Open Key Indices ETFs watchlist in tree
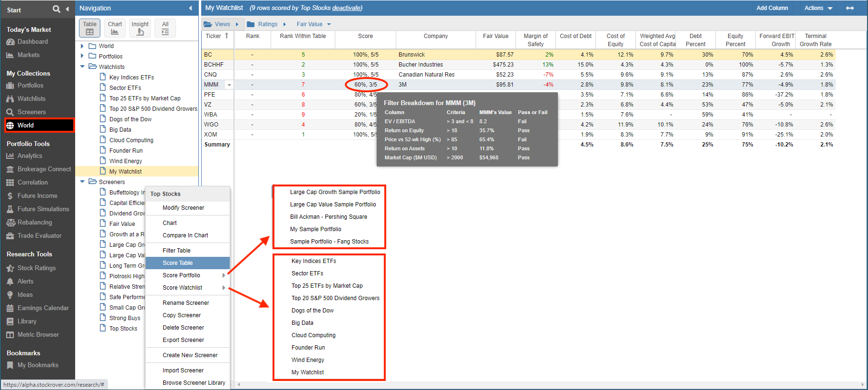The image size is (868, 390). 131,78
